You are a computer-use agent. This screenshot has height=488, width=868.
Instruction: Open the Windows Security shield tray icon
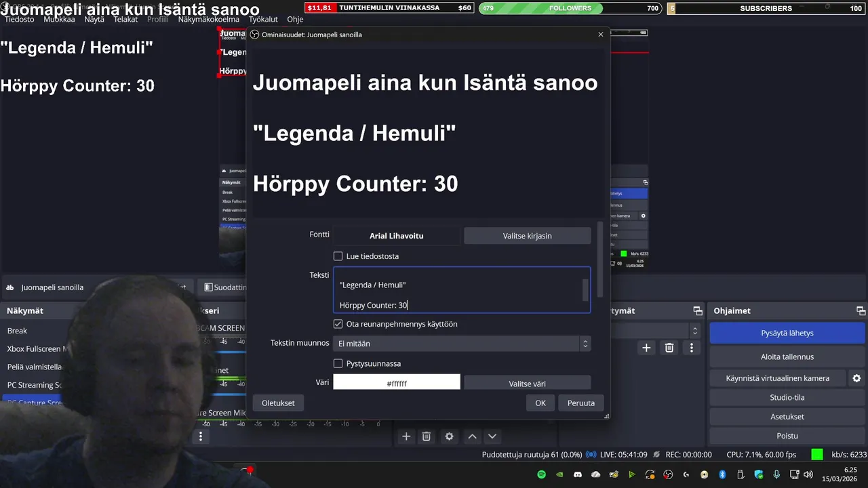click(759, 474)
